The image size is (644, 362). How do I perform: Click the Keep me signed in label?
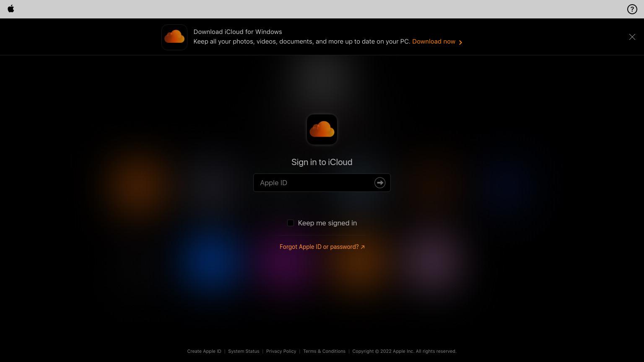(327, 223)
